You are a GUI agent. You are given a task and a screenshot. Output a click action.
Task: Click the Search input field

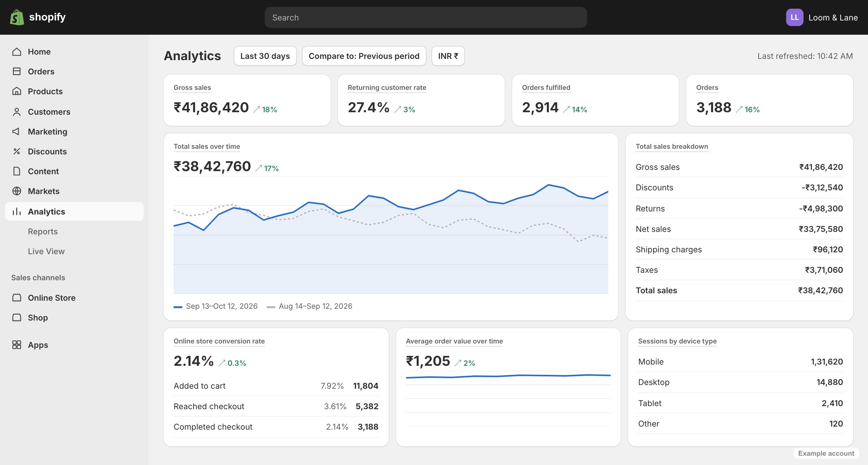pos(426,18)
